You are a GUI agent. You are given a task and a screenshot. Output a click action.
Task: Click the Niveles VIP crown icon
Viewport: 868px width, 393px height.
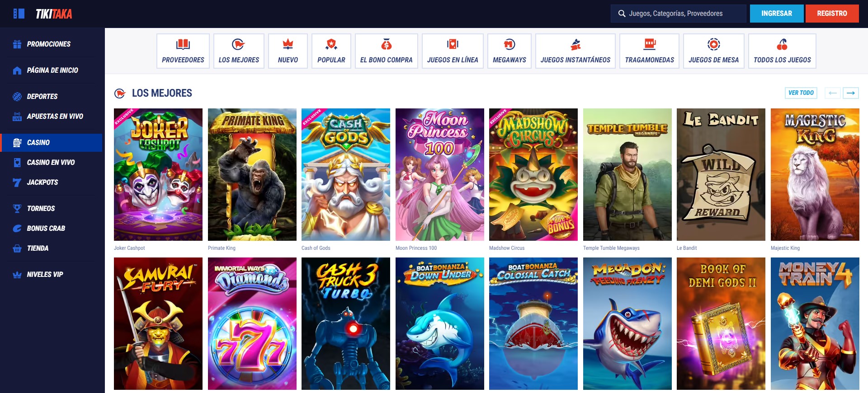pos(17,275)
